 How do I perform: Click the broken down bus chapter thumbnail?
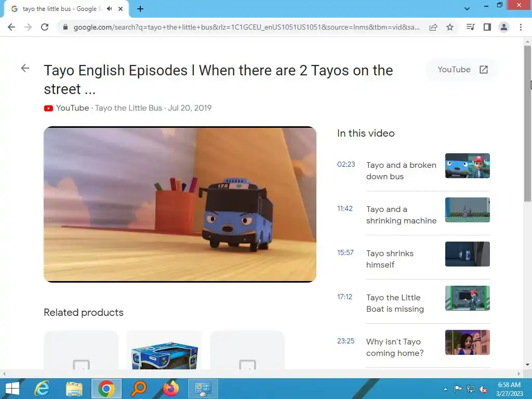pyautogui.click(x=468, y=166)
